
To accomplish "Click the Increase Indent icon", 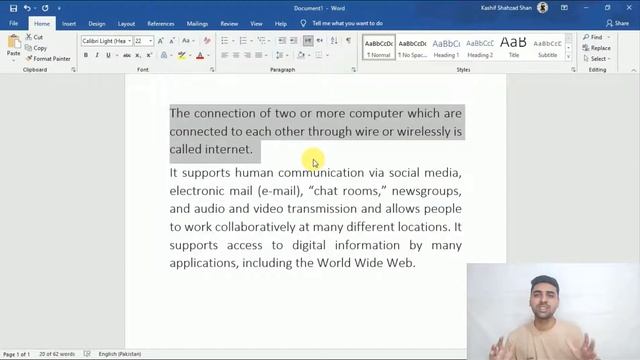I will (x=293, y=40).
